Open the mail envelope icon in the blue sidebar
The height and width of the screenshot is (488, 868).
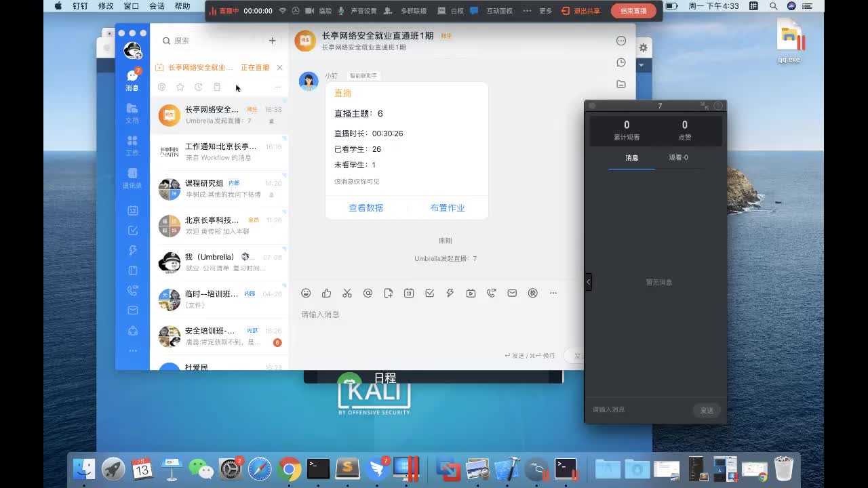pos(133,310)
